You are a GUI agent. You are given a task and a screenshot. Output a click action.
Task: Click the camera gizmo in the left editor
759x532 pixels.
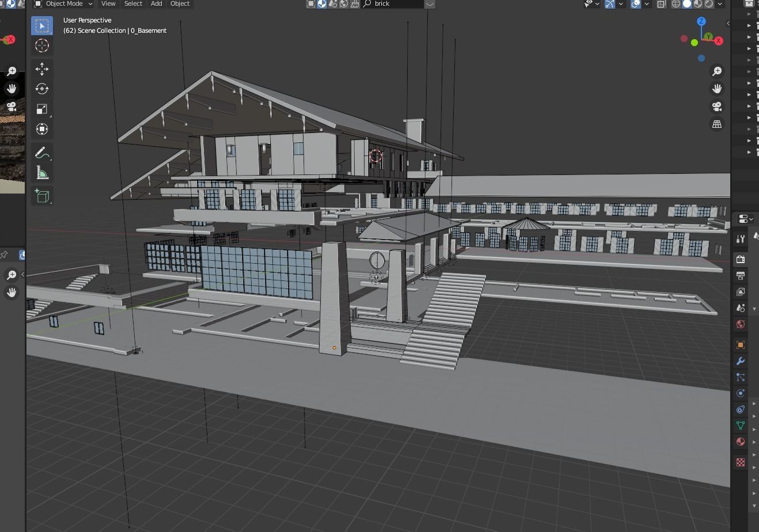(x=12, y=107)
